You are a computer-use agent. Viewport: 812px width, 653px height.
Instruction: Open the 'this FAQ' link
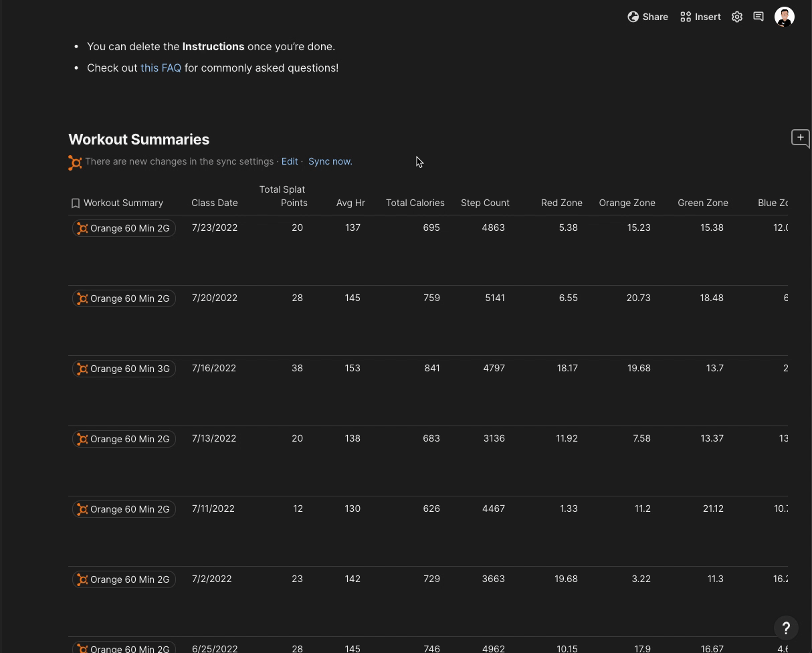[x=161, y=68]
